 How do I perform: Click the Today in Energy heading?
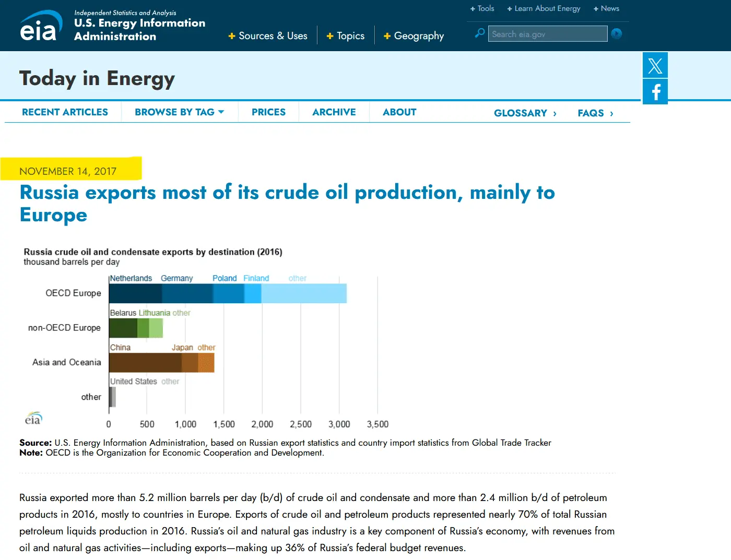point(97,78)
